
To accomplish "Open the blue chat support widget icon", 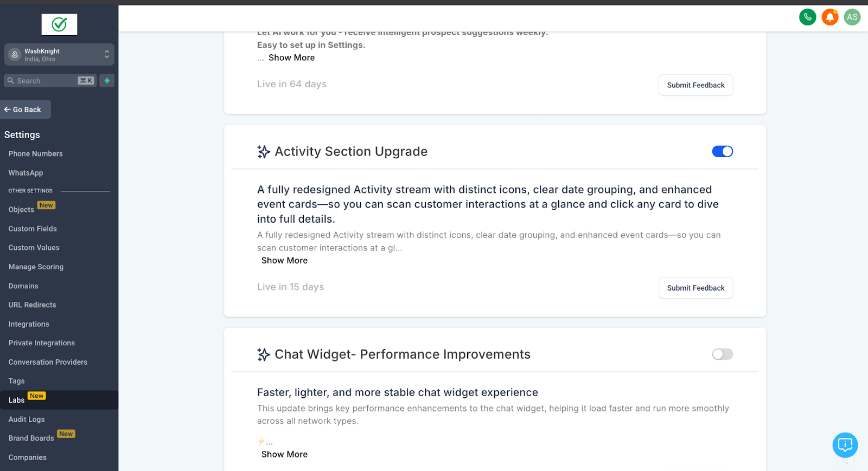I will pos(845,445).
